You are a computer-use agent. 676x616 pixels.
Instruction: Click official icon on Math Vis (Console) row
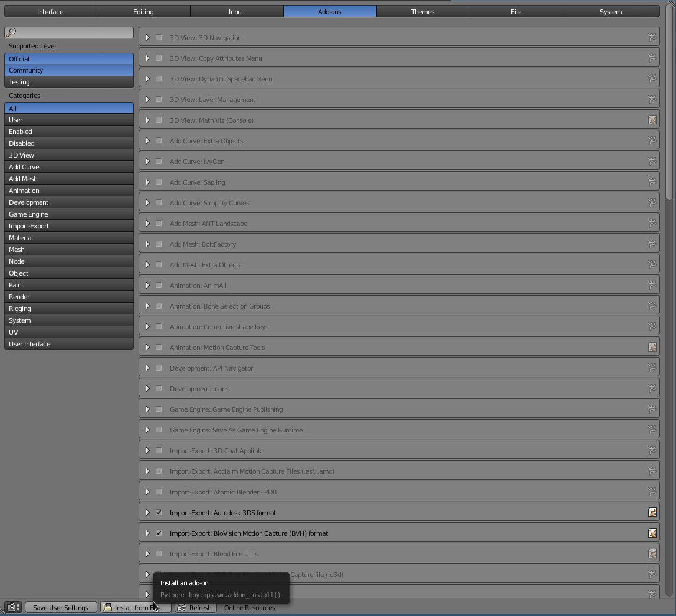click(652, 120)
